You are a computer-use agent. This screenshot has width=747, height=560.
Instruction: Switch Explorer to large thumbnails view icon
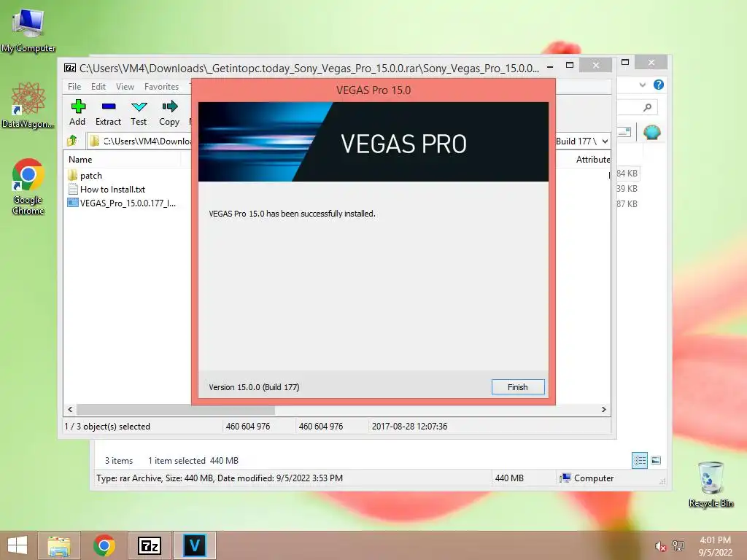pos(656,460)
